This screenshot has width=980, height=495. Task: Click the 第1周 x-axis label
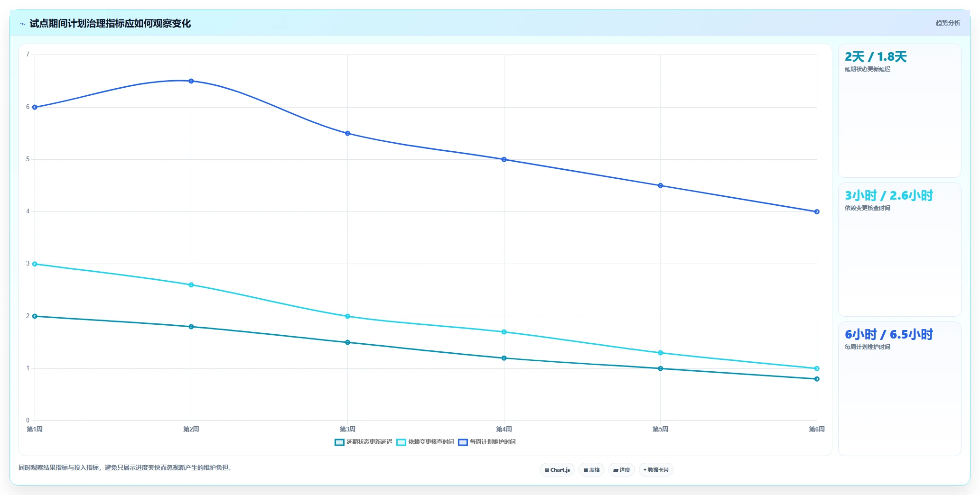point(35,429)
